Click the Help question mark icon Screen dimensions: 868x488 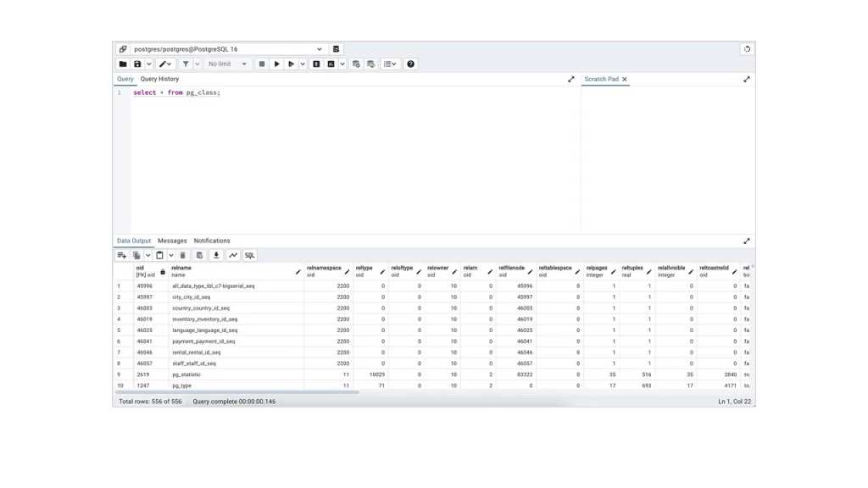point(411,64)
